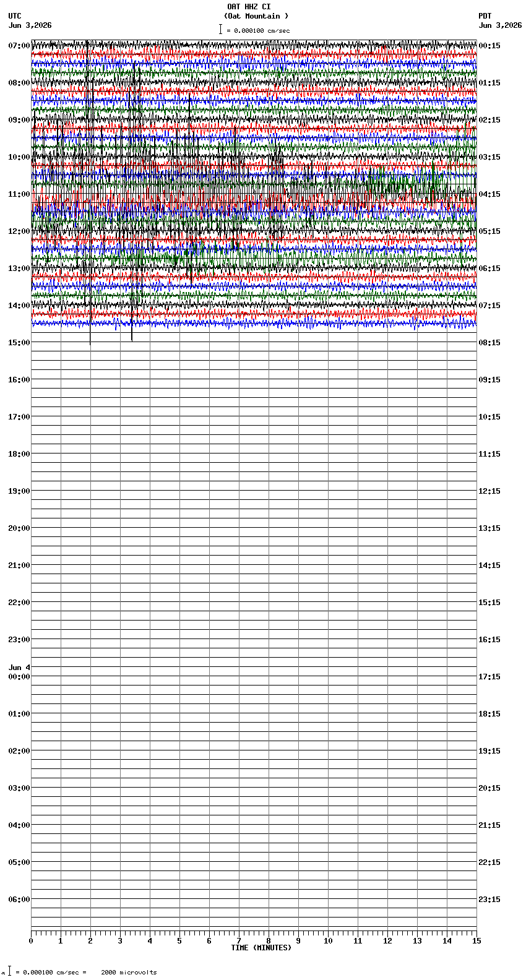Click the '16:15' PDT time label
The height and width of the screenshot is (980, 526).
[x=489, y=640]
